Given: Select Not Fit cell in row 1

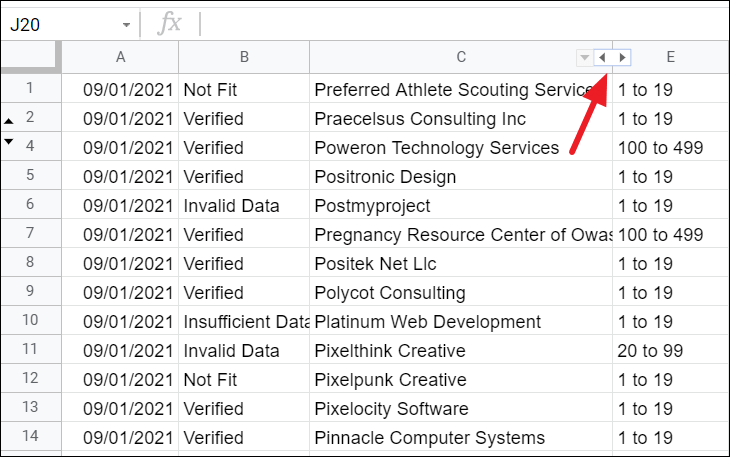Looking at the screenshot, I should [244, 89].
